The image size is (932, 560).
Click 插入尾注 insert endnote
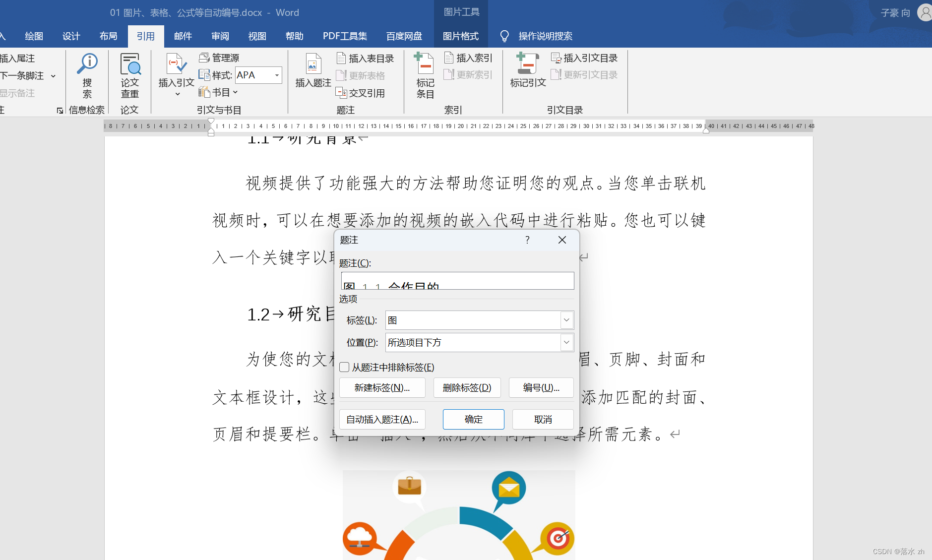point(17,59)
